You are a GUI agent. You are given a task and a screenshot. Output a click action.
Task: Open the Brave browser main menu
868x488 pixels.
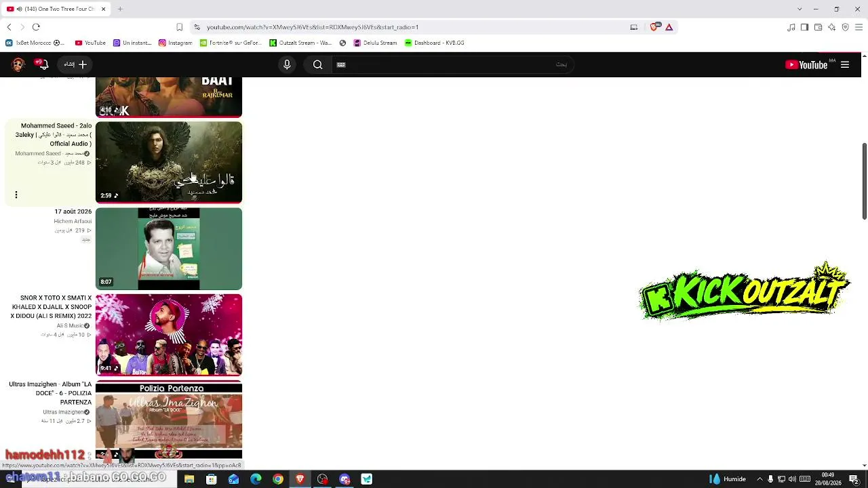coord(859,27)
